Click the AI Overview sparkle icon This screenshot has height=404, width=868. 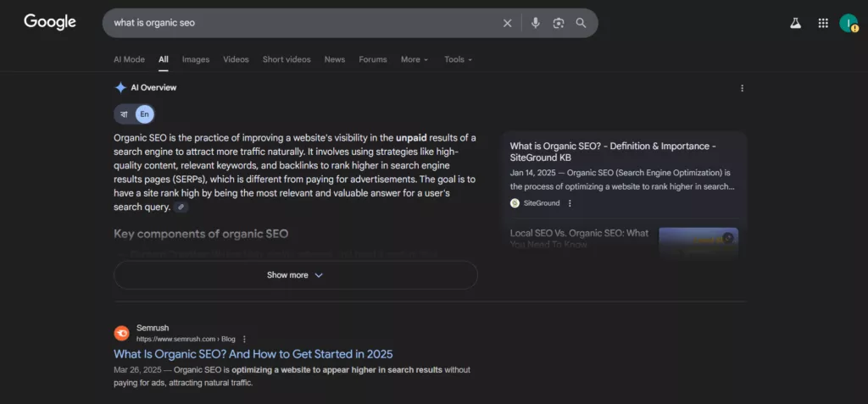(x=120, y=87)
